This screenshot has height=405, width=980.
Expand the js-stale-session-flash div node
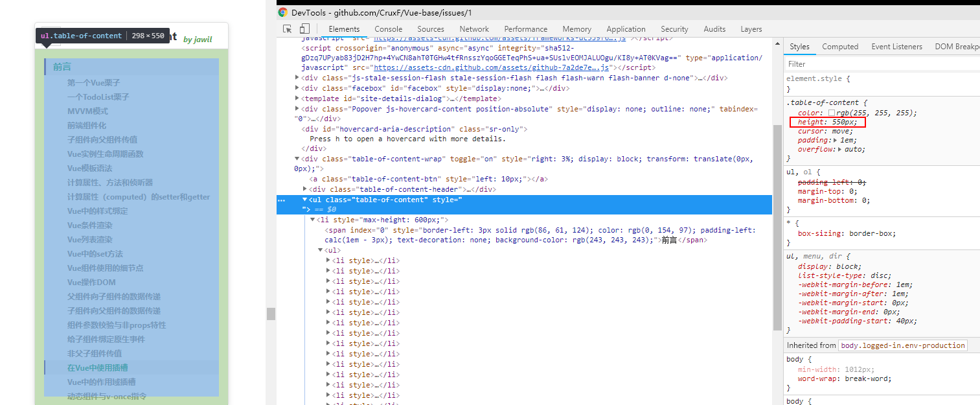(297, 78)
